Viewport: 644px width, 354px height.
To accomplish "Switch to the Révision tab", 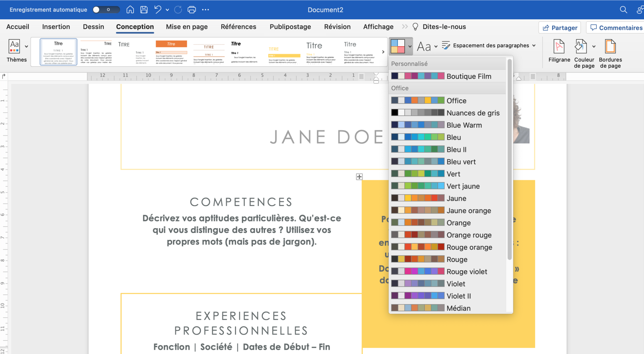I will [x=337, y=27].
